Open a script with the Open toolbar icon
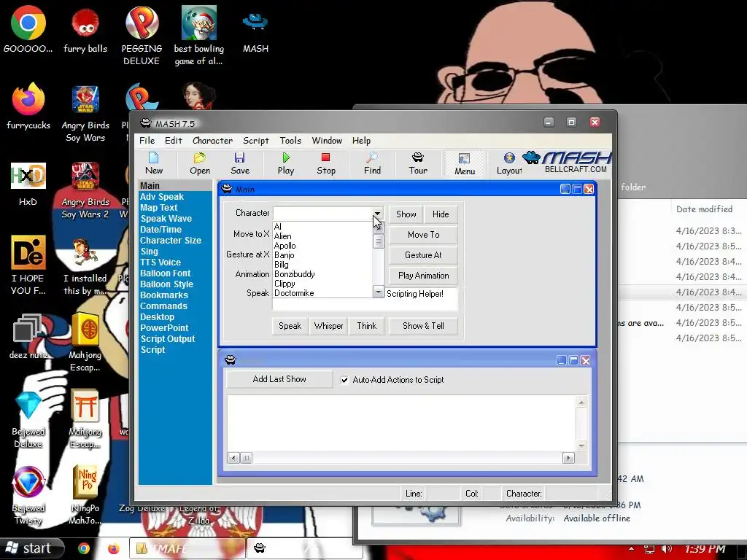The width and height of the screenshot is (747, 560). pyautogui.click(x=200, y=163)
